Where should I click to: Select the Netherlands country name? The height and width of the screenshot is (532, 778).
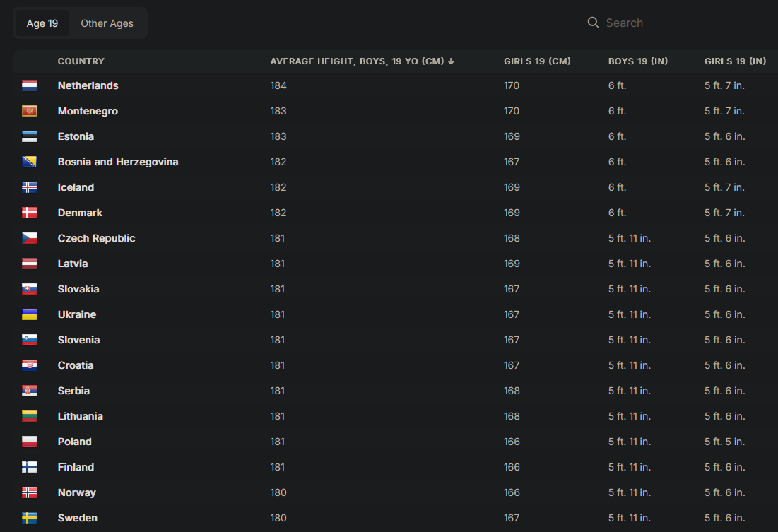(x=88, y=86)
